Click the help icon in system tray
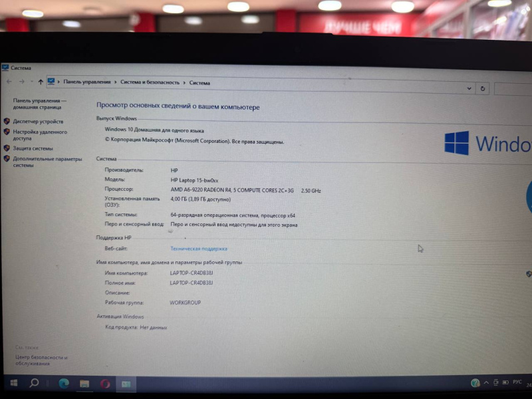Viewport: 532px width, 399px height. click(475, 383)
